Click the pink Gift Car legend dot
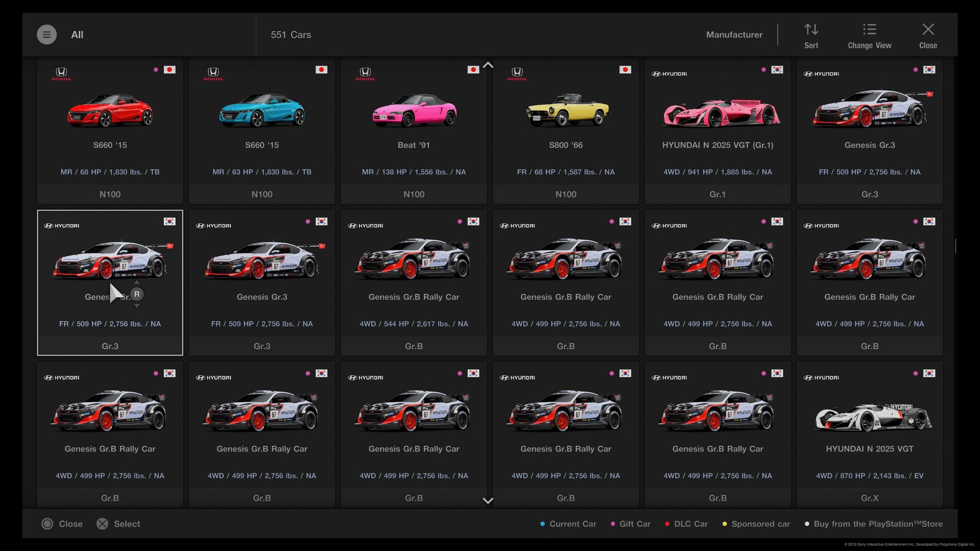Viewport: 980px width, 551px height. [612, 524]
